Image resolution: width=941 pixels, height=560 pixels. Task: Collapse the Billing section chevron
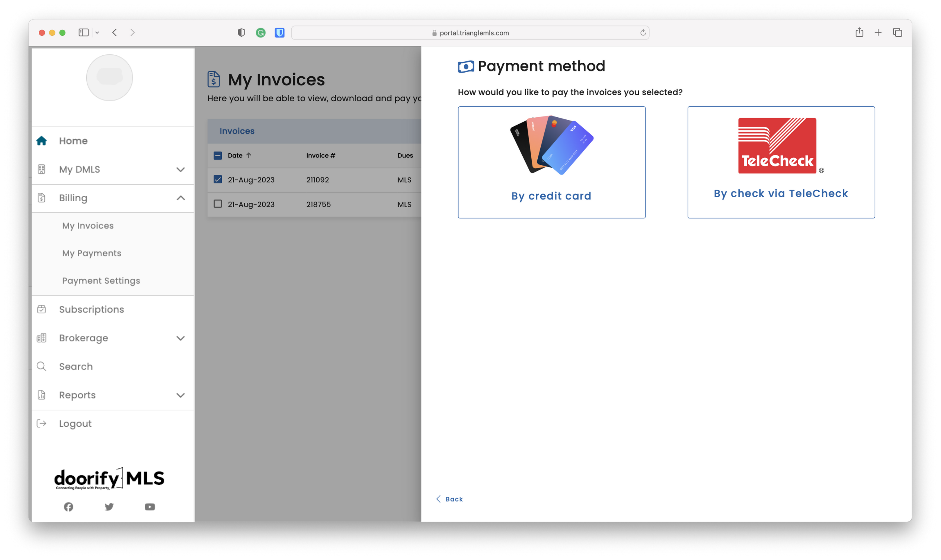[181, 198]
